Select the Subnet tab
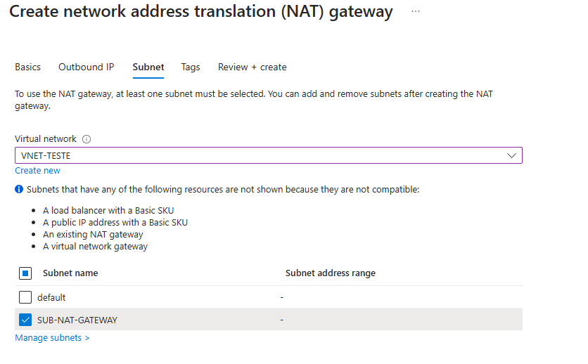 [x=148, y=67]
